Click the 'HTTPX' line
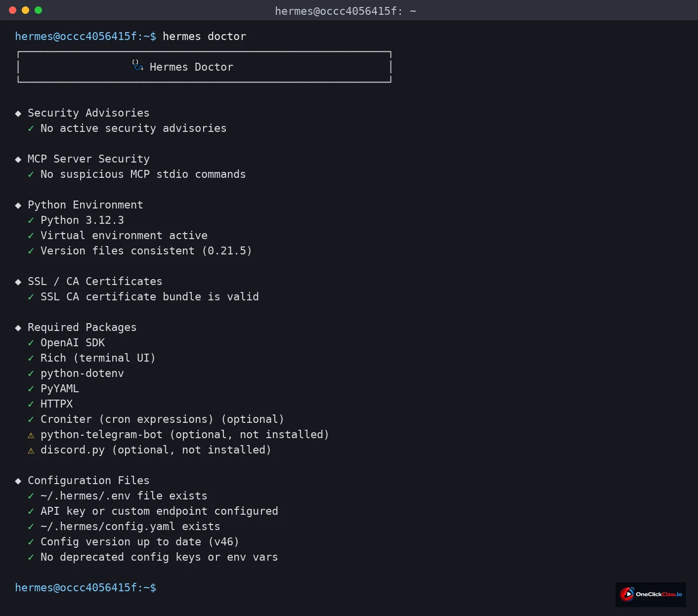Image resolution: width=698 pixels, height=616 pixels. click(56, 404)
